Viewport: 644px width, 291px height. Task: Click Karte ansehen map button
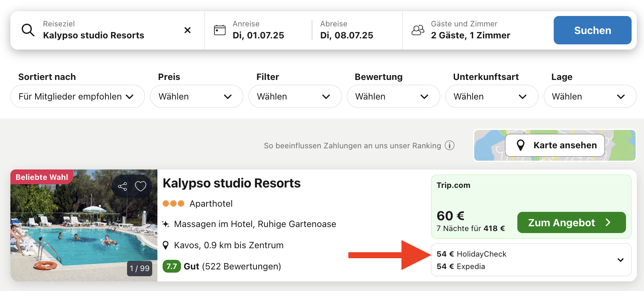(555, 145)
